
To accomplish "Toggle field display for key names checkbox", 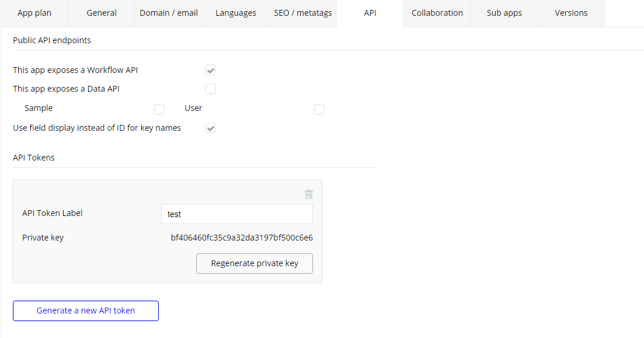I will click(x=211, y=128).
